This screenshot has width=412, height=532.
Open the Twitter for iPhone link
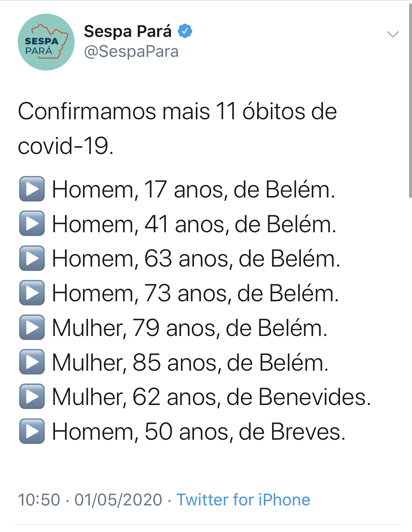click(243, 500)
